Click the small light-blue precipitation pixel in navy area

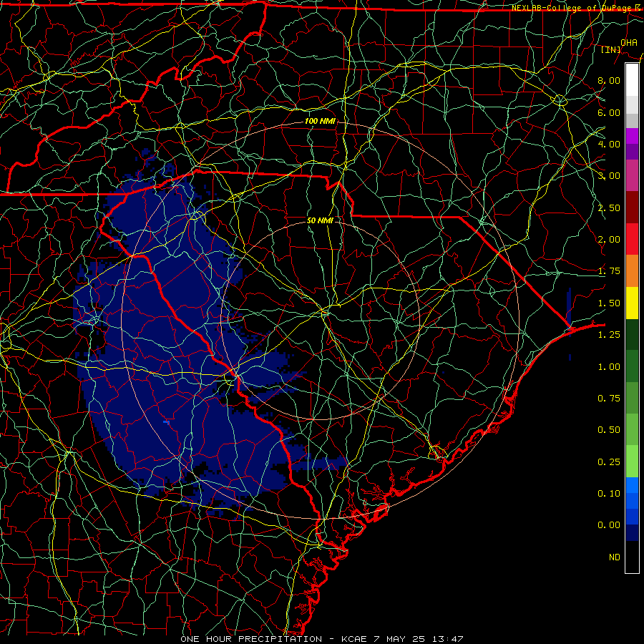tap(166, 421)
